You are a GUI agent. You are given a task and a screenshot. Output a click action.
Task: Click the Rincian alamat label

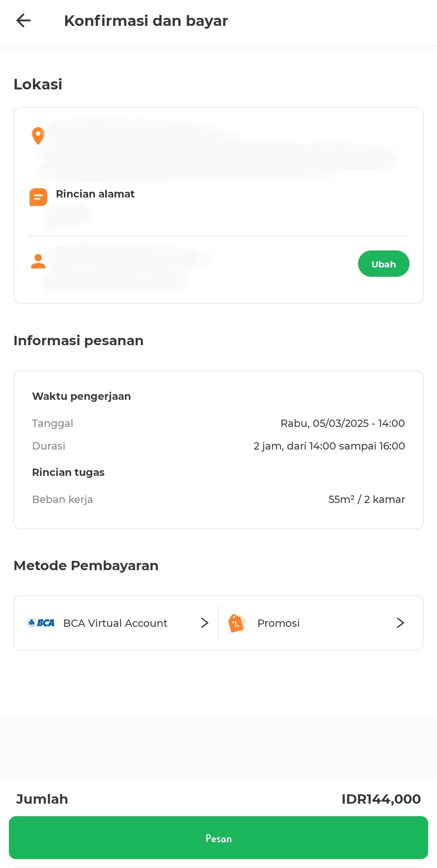(95, 194)
